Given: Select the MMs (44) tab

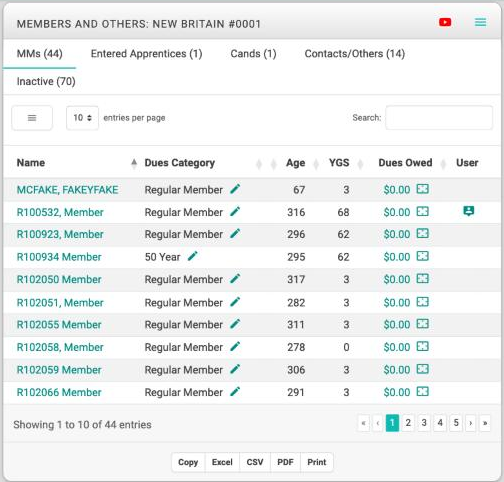Looking at the screenshot, I should click(x=40, y=54).
